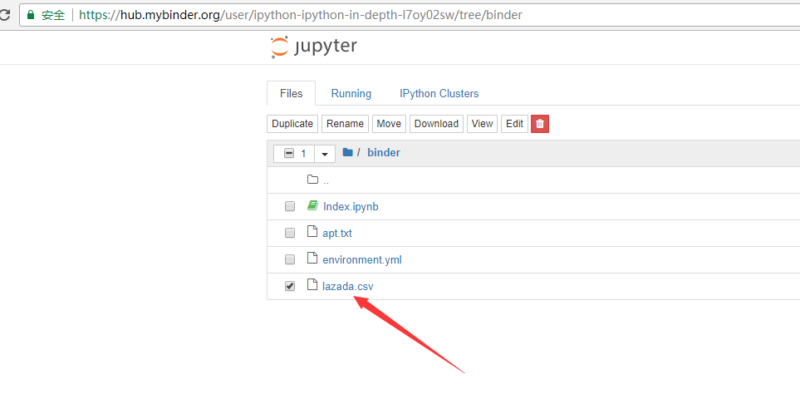Viewport: 800px width, 414px height.
Task: Open the selection dropdown caret
Action: (324, 154)
